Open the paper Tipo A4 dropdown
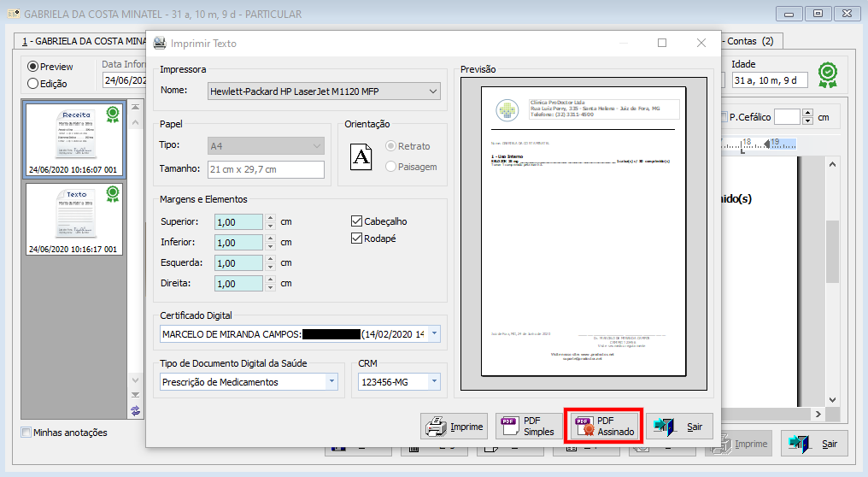Image resolution: width=868 pixels, height=477 pixels. pyautogui.click(x=317, y=146)
